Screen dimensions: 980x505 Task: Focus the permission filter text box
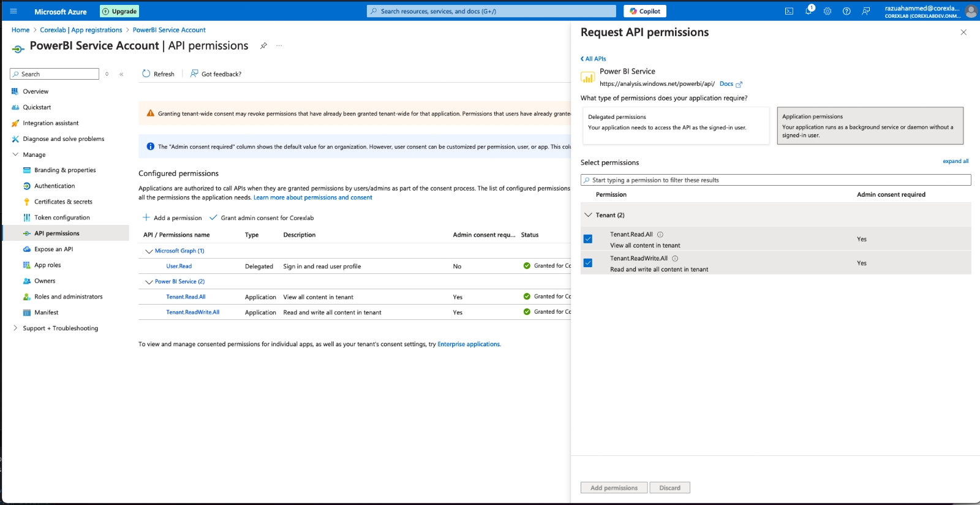(775, 180)
